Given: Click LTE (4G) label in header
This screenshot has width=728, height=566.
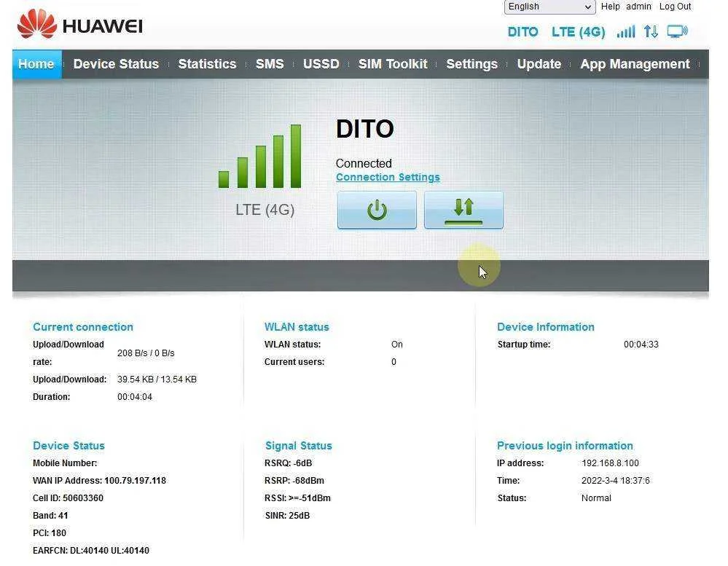Looking at the screenshot, I should [578, 32].
